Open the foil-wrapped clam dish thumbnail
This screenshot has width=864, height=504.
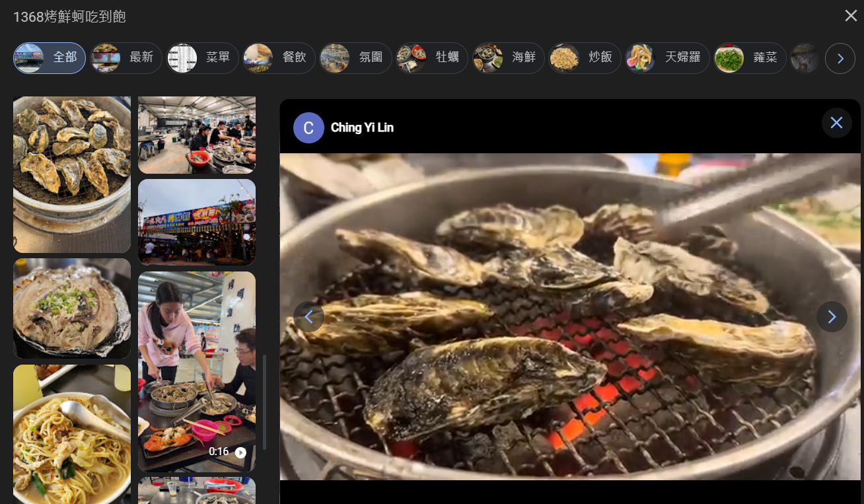click(72, 308)
